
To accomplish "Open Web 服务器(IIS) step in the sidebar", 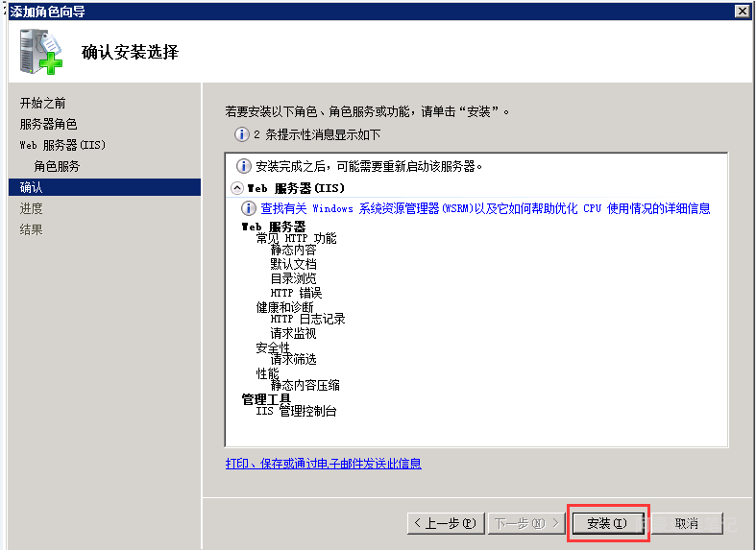I will (62, 145).
